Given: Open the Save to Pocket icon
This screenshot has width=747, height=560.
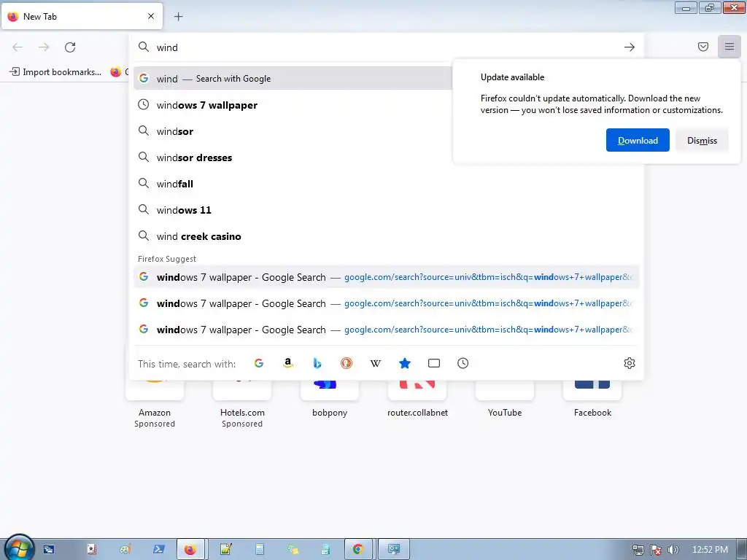Looking at the screenshot, I should 703,47.
